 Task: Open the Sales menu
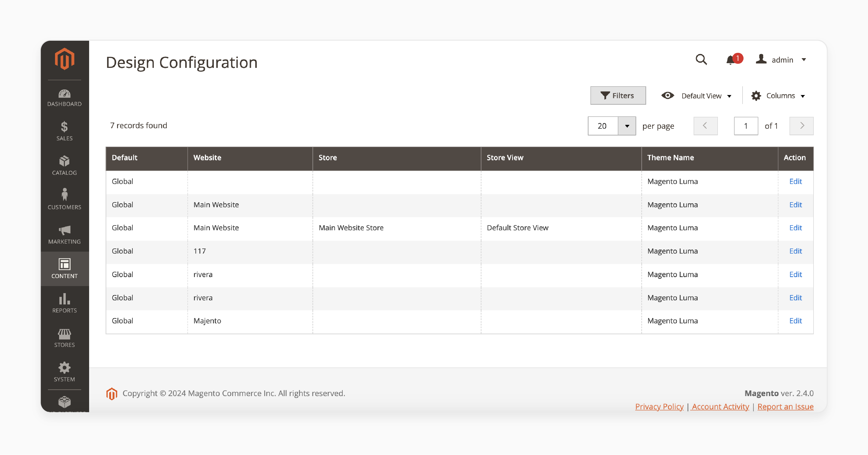[64, 131]
